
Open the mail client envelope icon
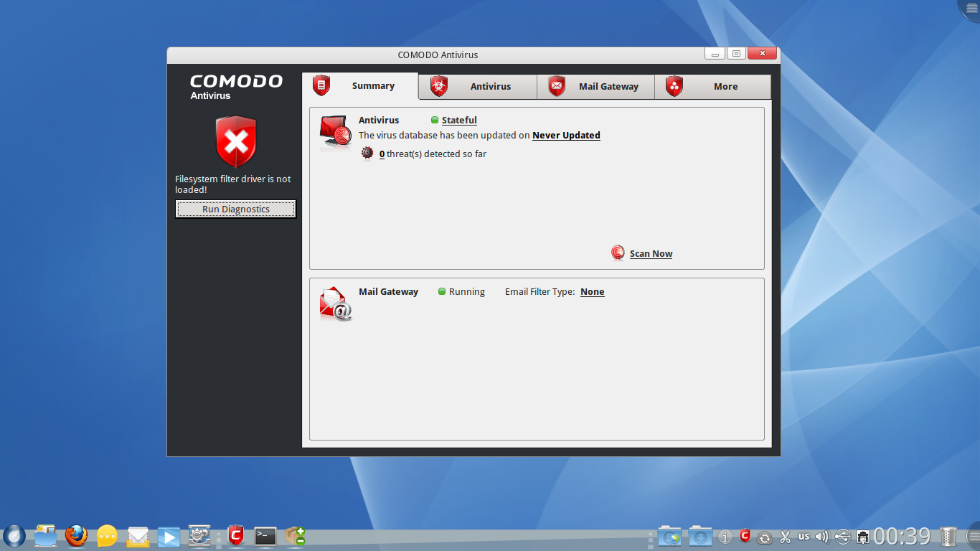tap(138, 536)
